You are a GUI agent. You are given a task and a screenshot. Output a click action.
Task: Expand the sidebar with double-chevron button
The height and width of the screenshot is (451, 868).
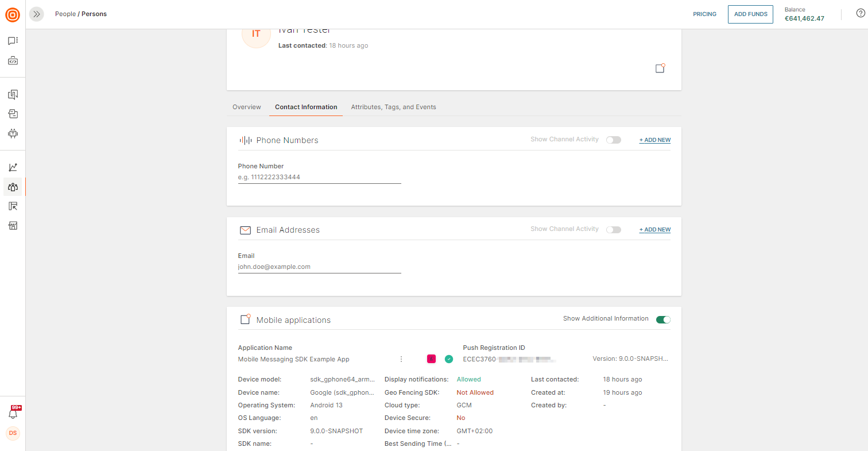pos(37,14)
